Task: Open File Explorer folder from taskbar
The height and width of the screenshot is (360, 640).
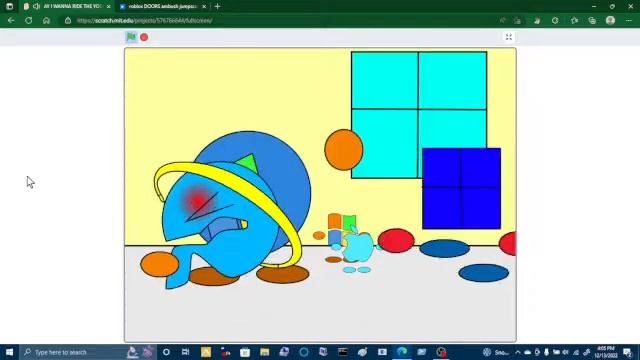Action: click(264, 352)
